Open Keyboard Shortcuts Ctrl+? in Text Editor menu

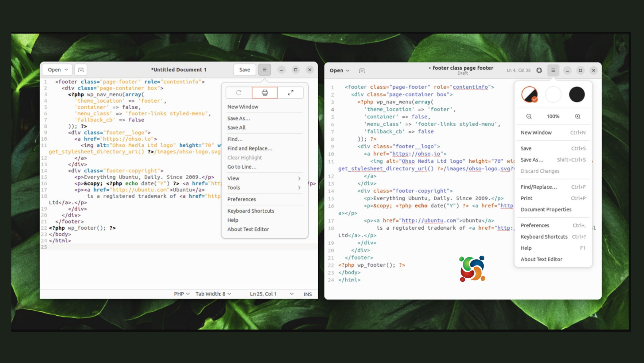[553, 237]
